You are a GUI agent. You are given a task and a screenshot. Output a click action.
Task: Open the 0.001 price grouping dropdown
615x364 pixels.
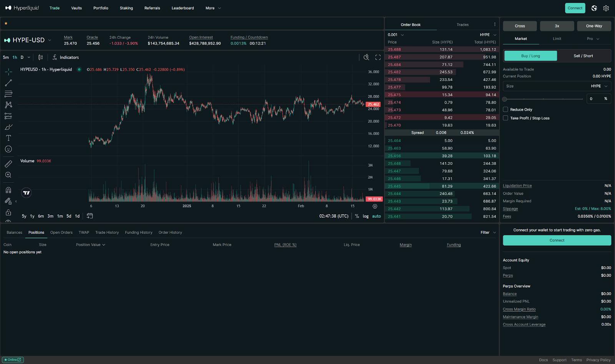click(396, 35)
